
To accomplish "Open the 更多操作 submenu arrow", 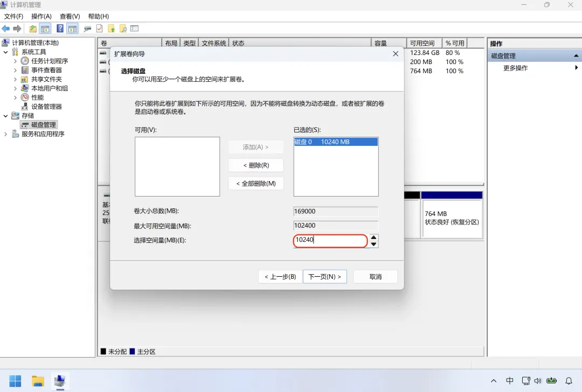I will [576, 68].
